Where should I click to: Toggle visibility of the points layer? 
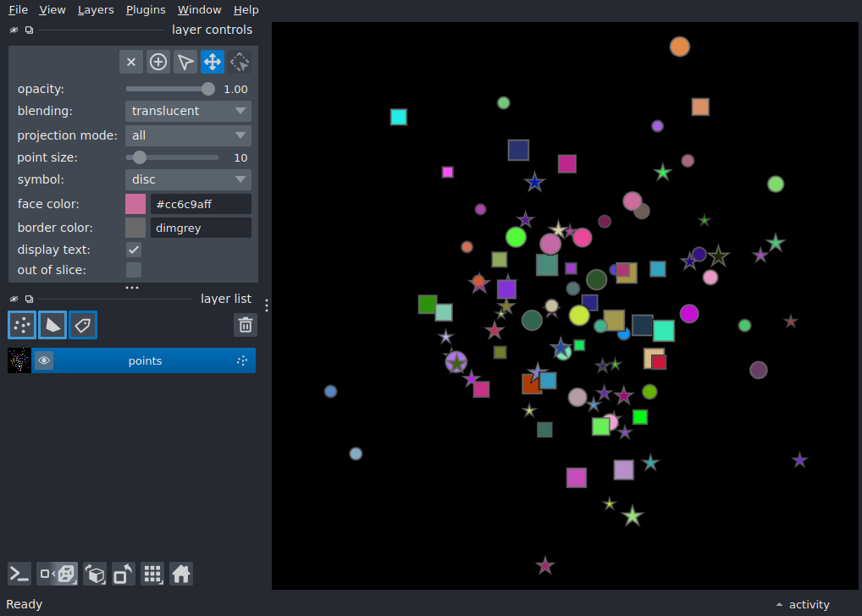[45, 360]
